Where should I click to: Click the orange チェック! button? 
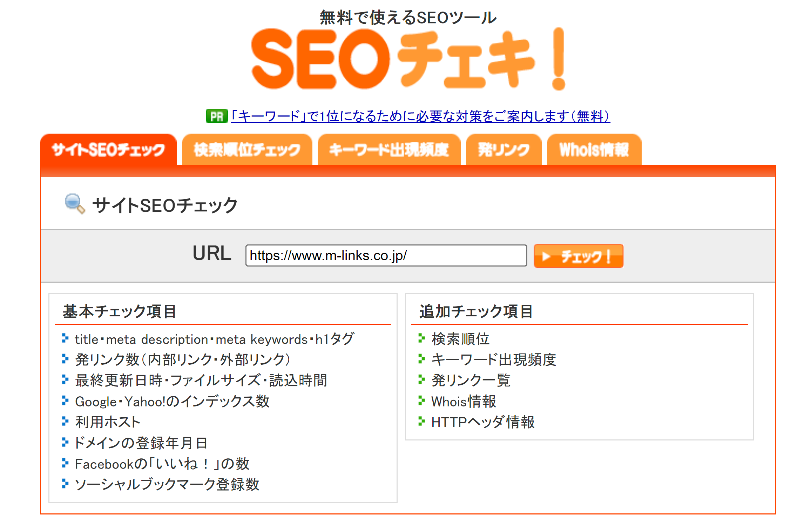point(579,256)
